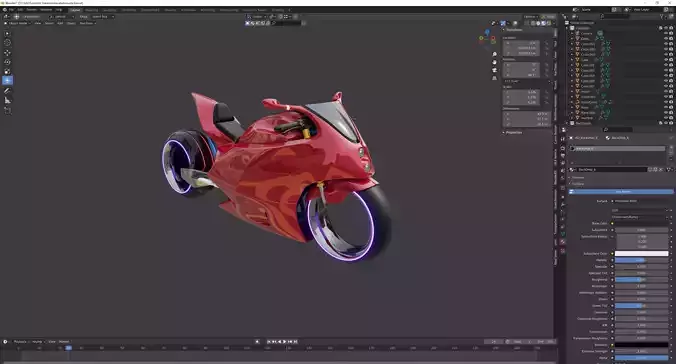Jump to the timeline start frame button
The width and height of the screenshot is (676, 364).
(x=269, y=342)
